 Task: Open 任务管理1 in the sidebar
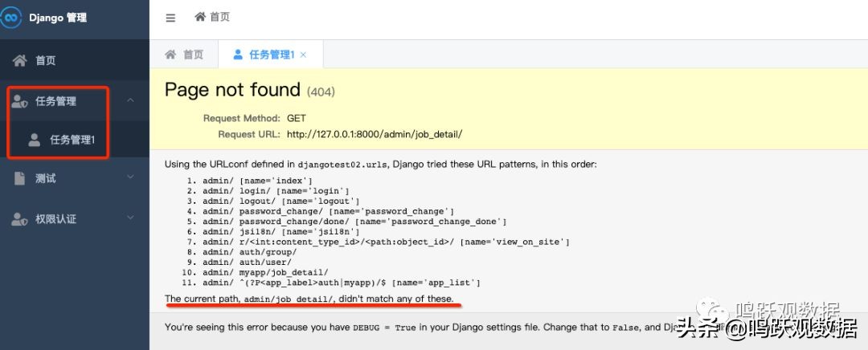pos(72,140)
